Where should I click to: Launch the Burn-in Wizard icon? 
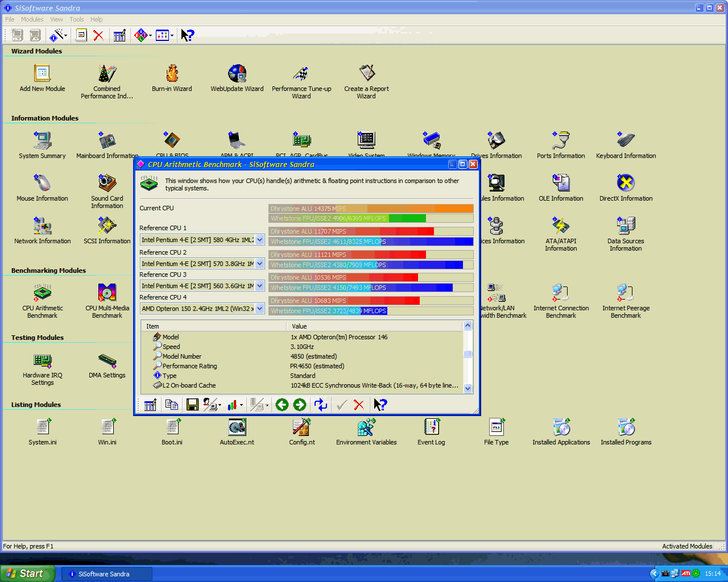click(x=172, y=74)
